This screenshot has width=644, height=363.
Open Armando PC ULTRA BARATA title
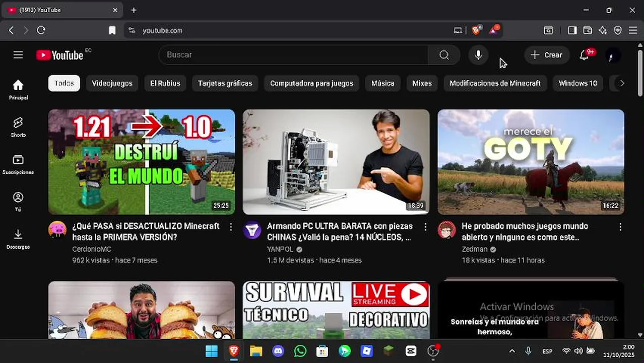(340, 231)
